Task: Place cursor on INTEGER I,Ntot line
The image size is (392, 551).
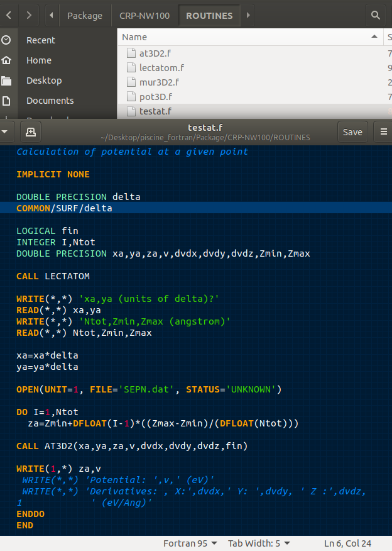Action: [x=56, y=242]
